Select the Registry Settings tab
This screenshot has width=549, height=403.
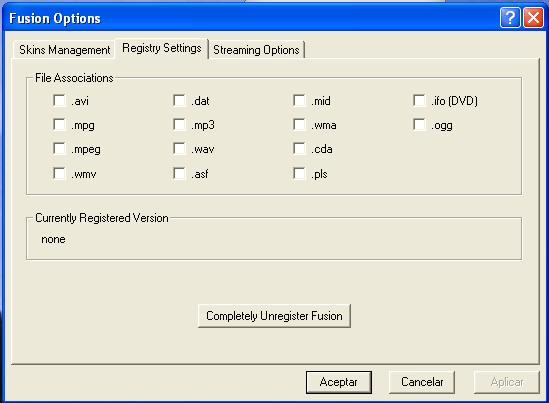coord(162,48)
